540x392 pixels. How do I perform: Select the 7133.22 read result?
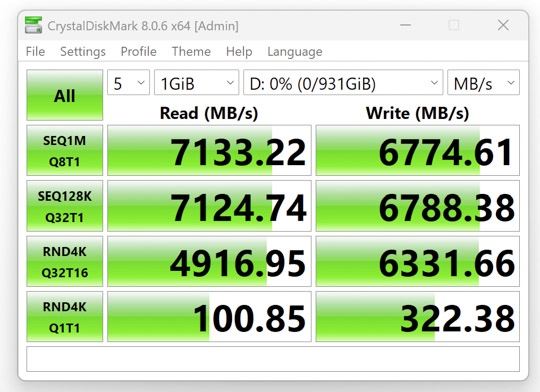(209, 151)
